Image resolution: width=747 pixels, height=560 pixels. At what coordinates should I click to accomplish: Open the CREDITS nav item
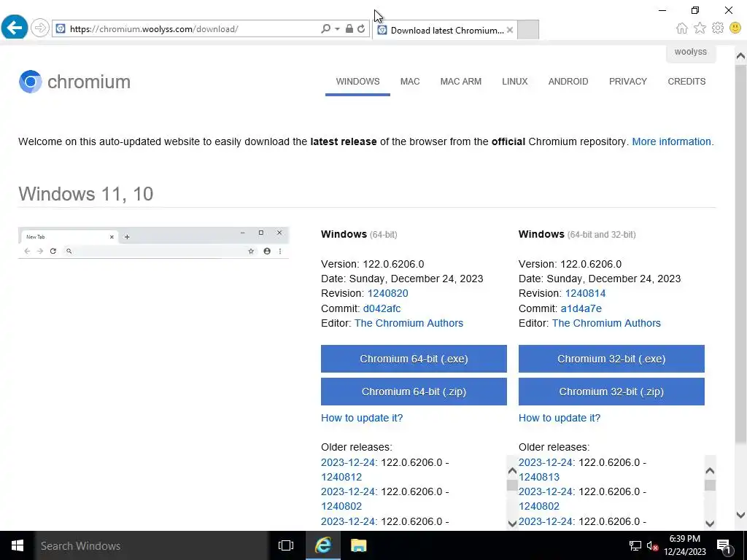click(x=686, y=82)
